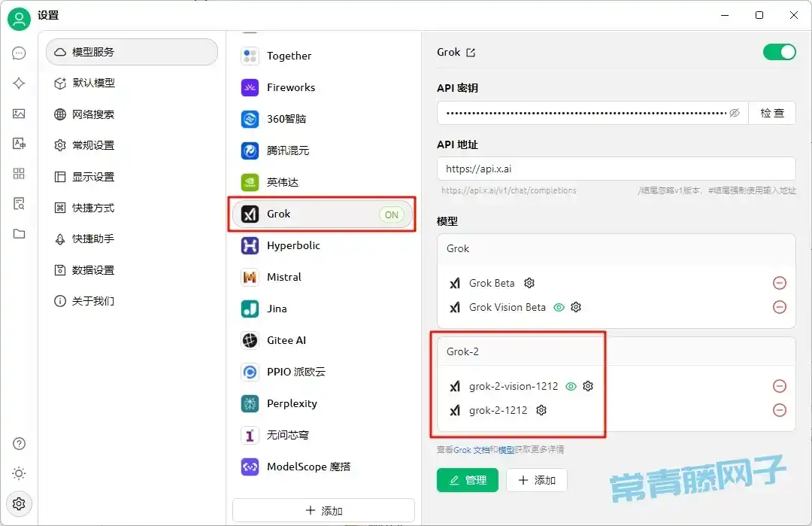Open the agents sparkle icon in sidebar
The height and width of the screenshot is (526, 812).
pyautogui.click(x=19, y=84)
